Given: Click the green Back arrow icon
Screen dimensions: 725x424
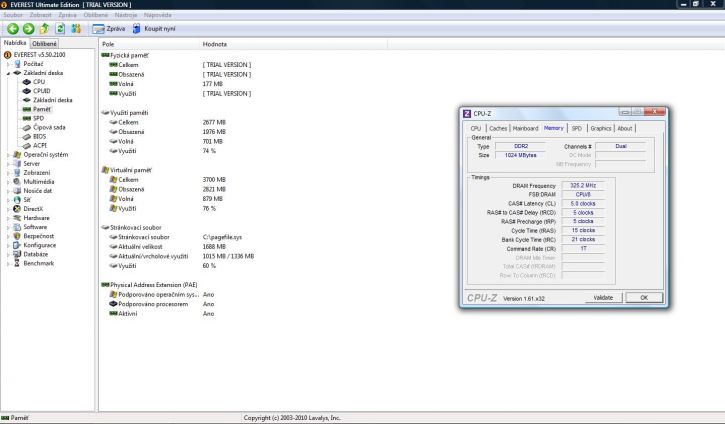Looking at the screenshot, I should coord(13,29).
